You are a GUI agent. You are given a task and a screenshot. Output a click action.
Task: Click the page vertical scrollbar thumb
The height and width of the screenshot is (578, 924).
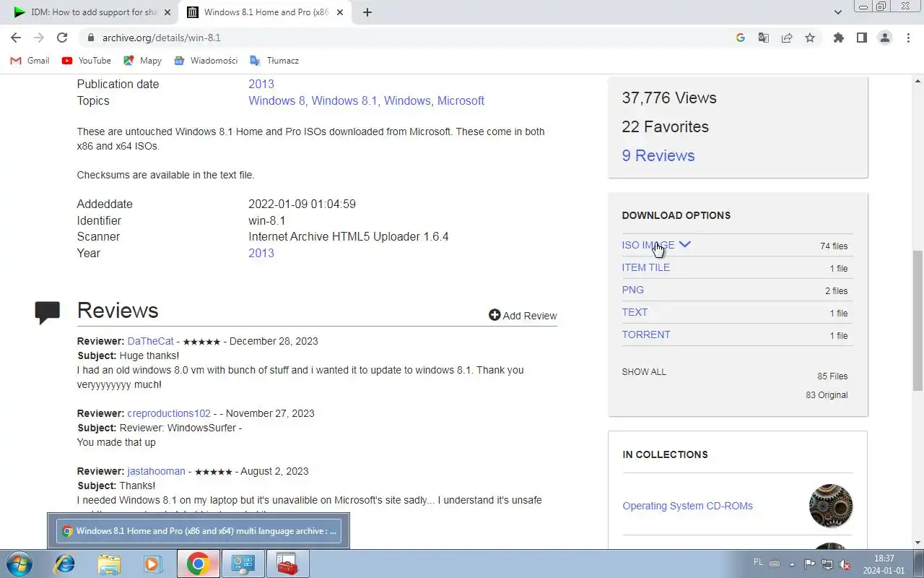[x=918, y=321]
